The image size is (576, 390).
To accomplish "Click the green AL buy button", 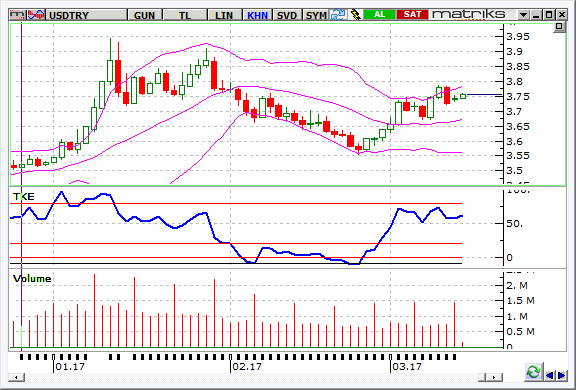I will click(379, 14).
